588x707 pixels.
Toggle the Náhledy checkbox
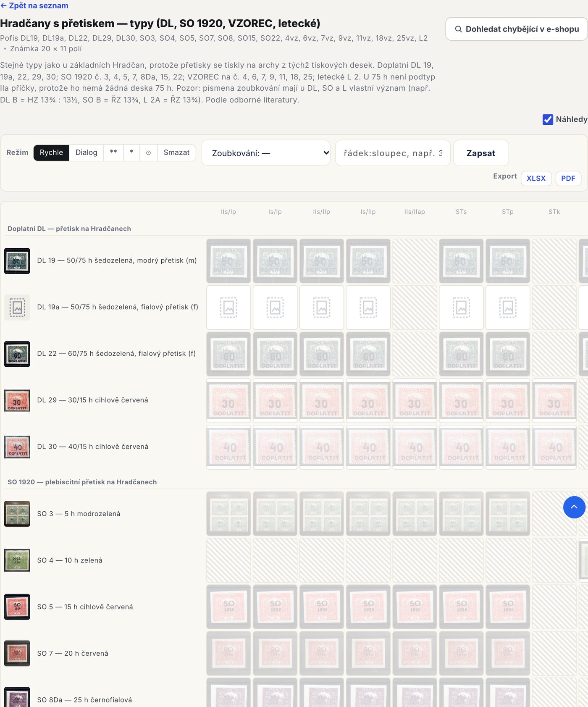click(548, 120)
